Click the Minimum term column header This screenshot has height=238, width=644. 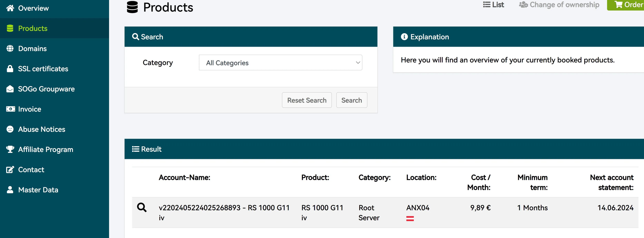pyautogui.click(x=533, y=182)
